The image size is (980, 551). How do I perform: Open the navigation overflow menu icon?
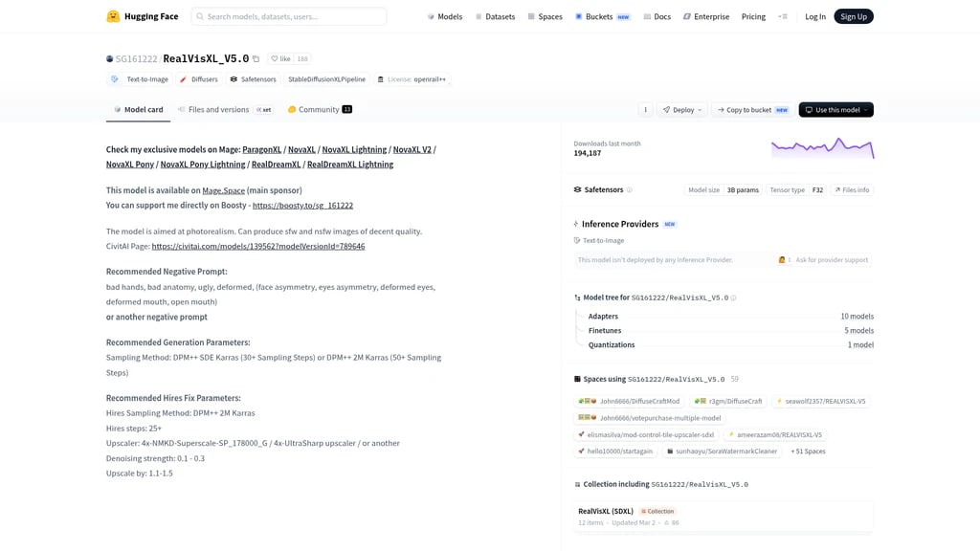(783, 17)
